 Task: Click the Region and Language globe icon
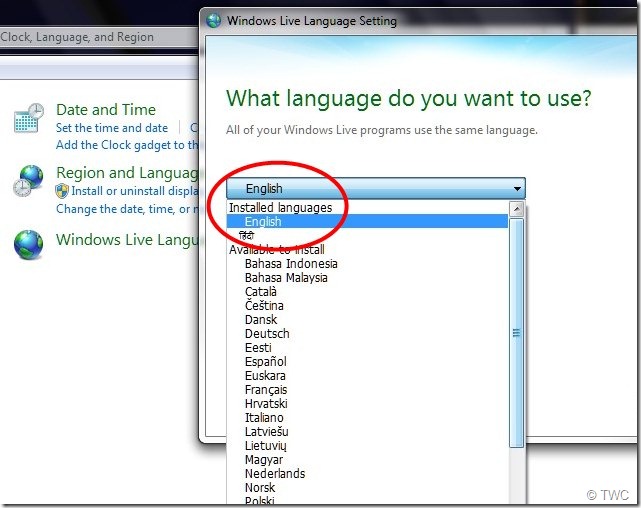tap(28, 181)
